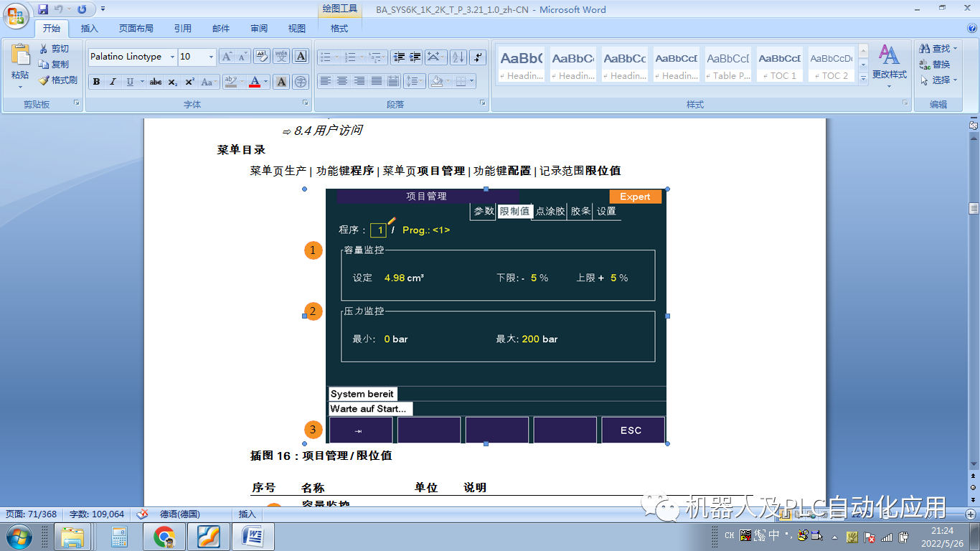Click the Sort (排序) A-Z icon

click(458, 57)
